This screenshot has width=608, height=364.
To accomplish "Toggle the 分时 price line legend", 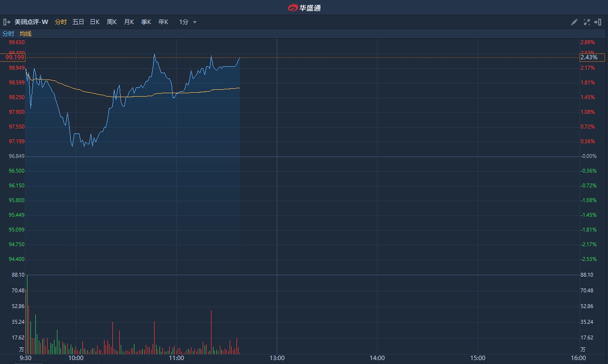I will coord(8,34).
